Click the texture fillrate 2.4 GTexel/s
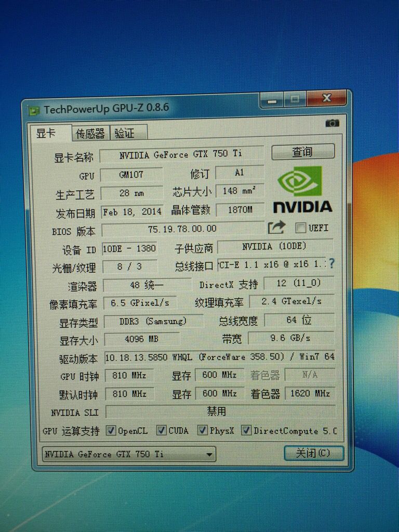The width and height of the screenshot is (399, 532). coord(291,301)
